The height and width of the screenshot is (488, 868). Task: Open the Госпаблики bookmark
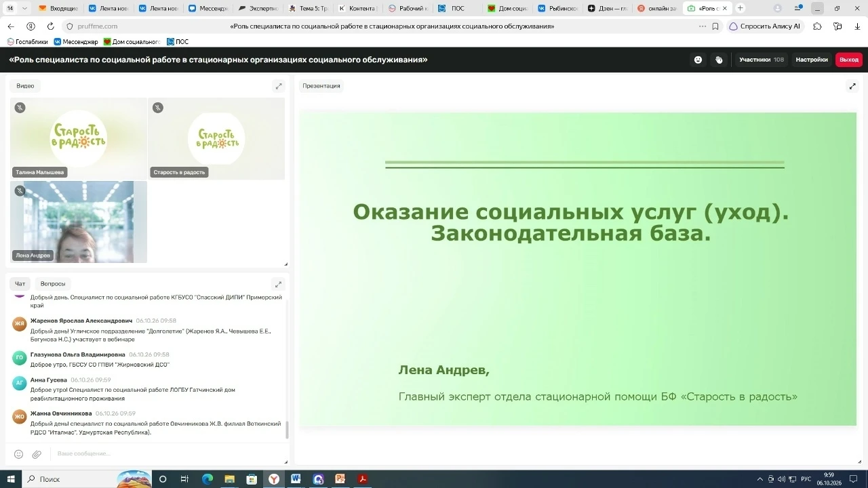point(28,41)
